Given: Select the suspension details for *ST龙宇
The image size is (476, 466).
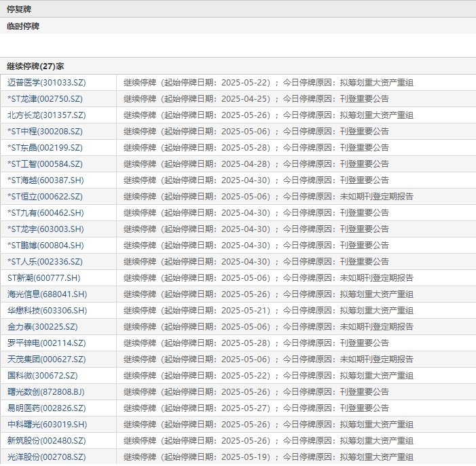Looking at the screenshot, I should (256, 229).
